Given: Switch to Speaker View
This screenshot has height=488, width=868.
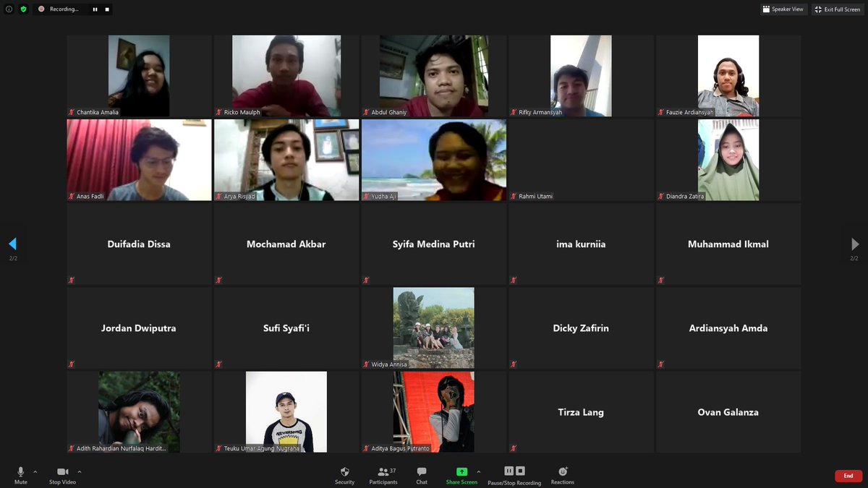Looking at the screenshot, I should [x=783, y=9].
